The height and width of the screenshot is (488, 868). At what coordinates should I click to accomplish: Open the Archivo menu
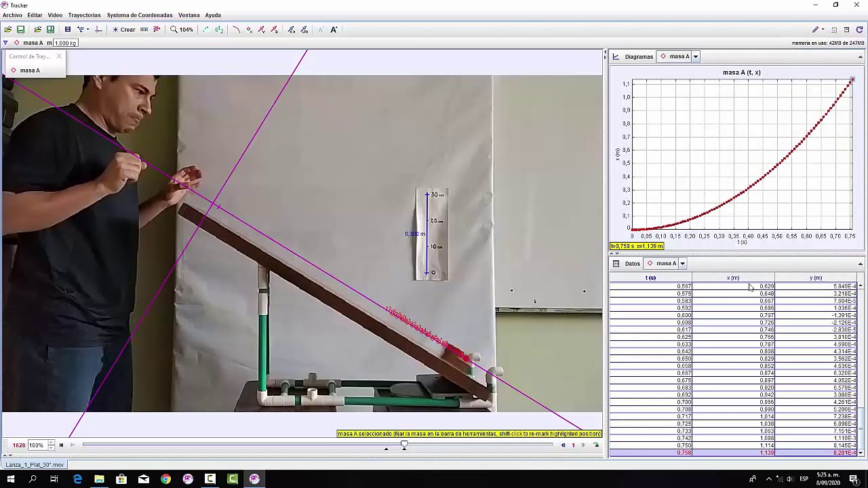coord(12,15)
